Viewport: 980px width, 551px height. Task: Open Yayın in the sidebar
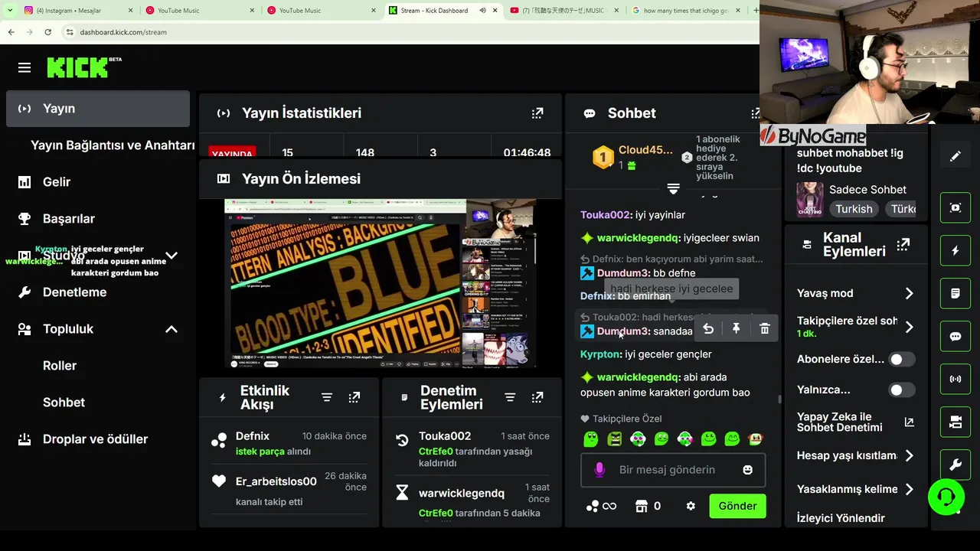pyautogui.click(x=98, y=109)
